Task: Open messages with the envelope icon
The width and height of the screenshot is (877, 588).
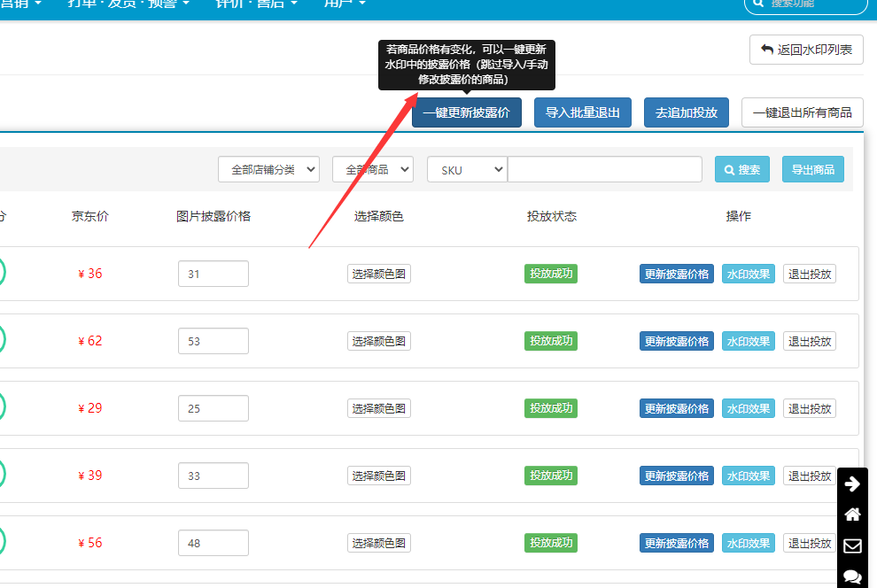Action: pyautogui.click(x=852, y=545)
